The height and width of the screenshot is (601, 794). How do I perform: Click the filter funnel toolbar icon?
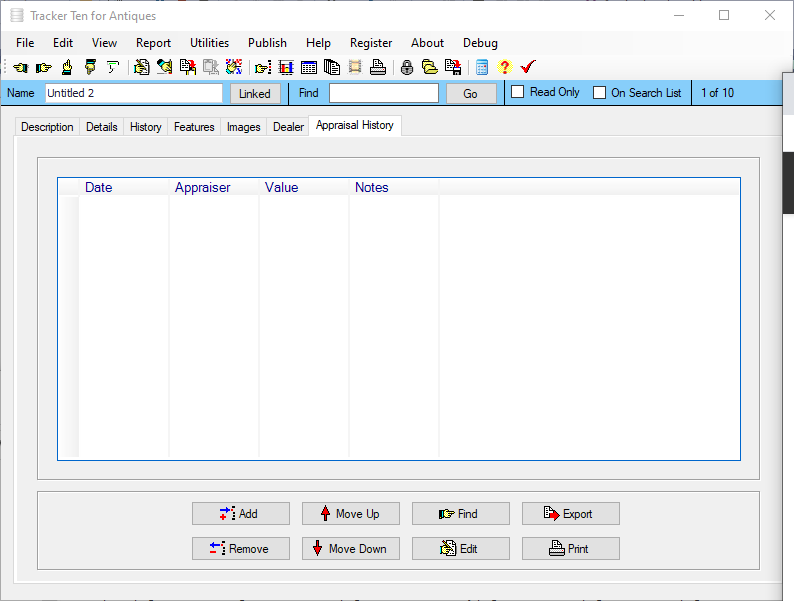point(112,67)
